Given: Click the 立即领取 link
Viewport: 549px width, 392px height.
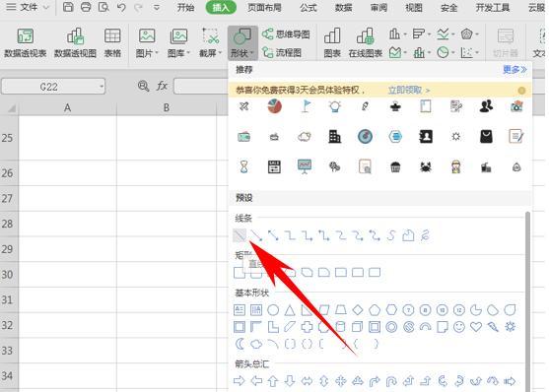Looking at the screenshot, I should 409,91.
